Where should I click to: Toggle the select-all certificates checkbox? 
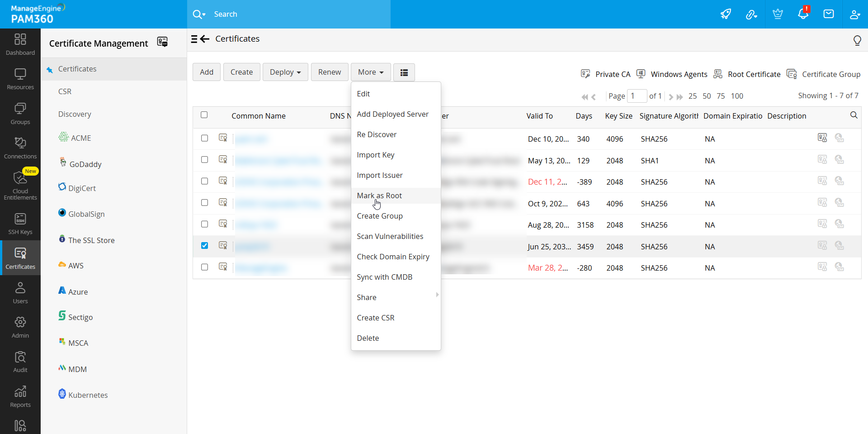[x=204, y=115]
